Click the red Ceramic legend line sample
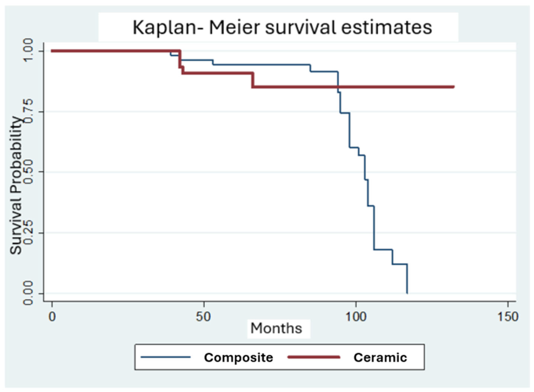Image resolution: width=534 pixels, height=392 pixels. (313, 357)
